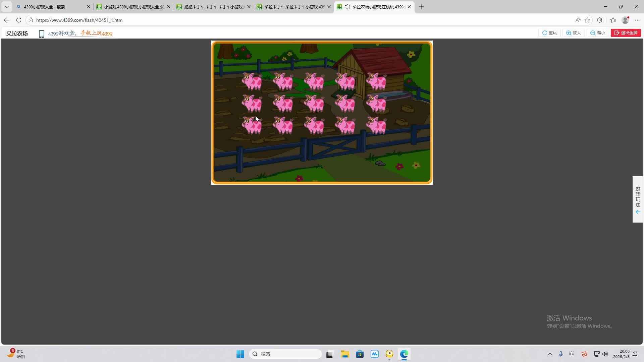Mute the audio icon on active tab
The width and height of the screenshot is (644, 362).
(x=347, y=7)
